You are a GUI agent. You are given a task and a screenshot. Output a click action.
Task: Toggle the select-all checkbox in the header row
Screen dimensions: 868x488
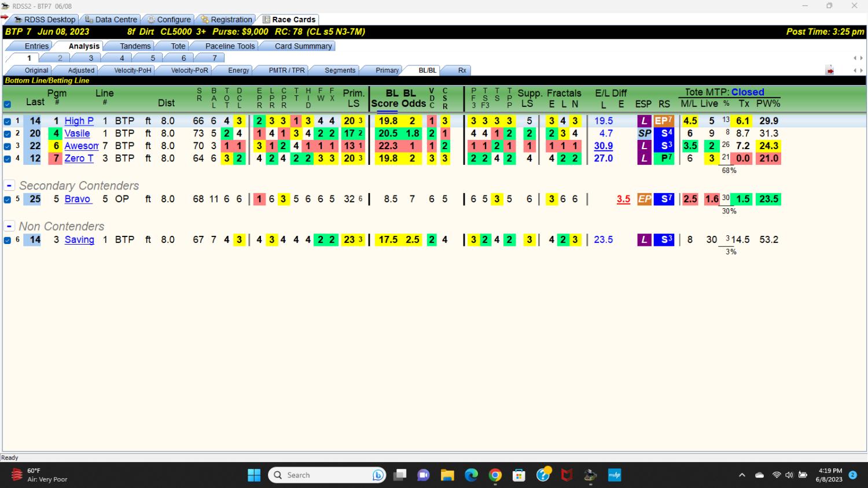[x=8, y=105]
